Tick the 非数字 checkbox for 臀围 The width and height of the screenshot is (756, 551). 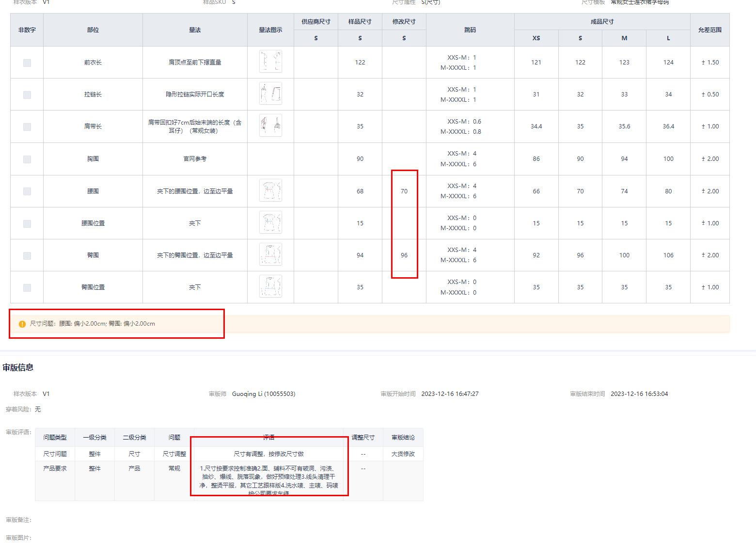pos(27,256)
